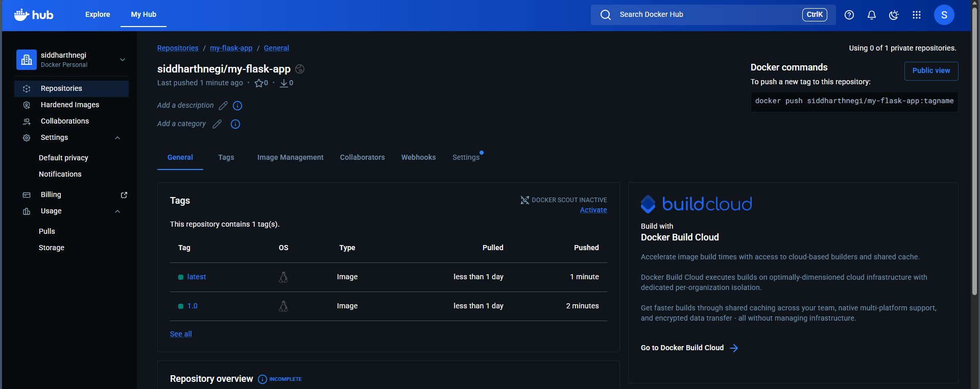Switch to the Image Management tab

coord(290,157)
